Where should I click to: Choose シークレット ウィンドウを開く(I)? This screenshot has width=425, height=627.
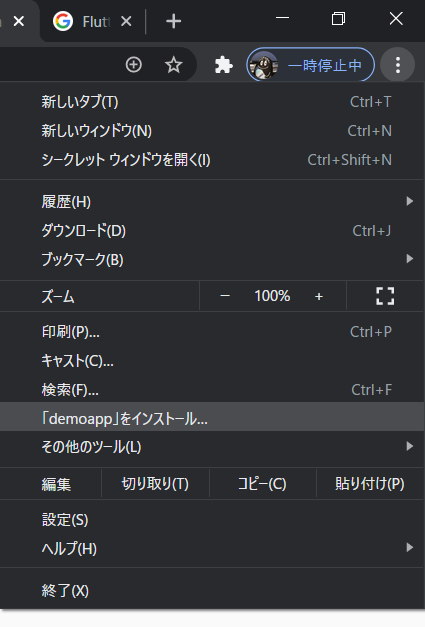click(212, 160)
